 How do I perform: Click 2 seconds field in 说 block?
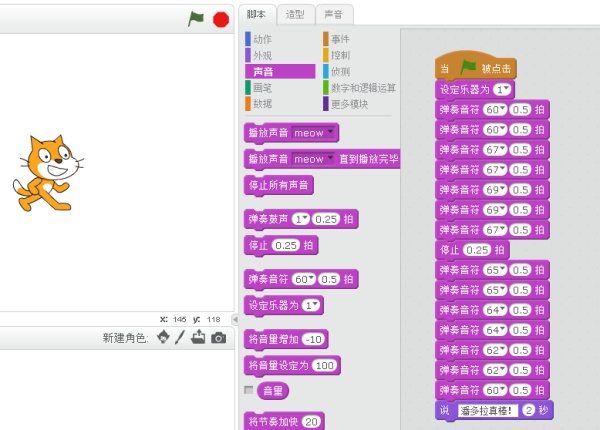[x=528, y=410]
